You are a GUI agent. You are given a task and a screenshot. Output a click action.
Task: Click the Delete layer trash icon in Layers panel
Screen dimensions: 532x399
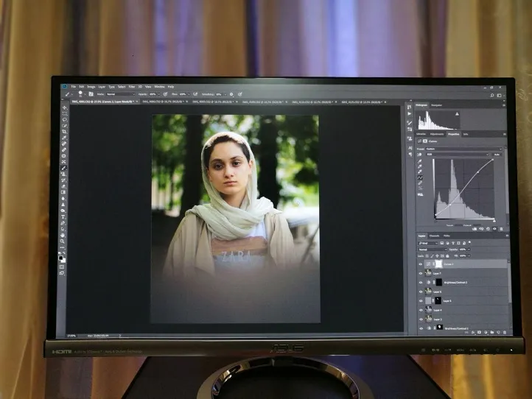point(505,332)
